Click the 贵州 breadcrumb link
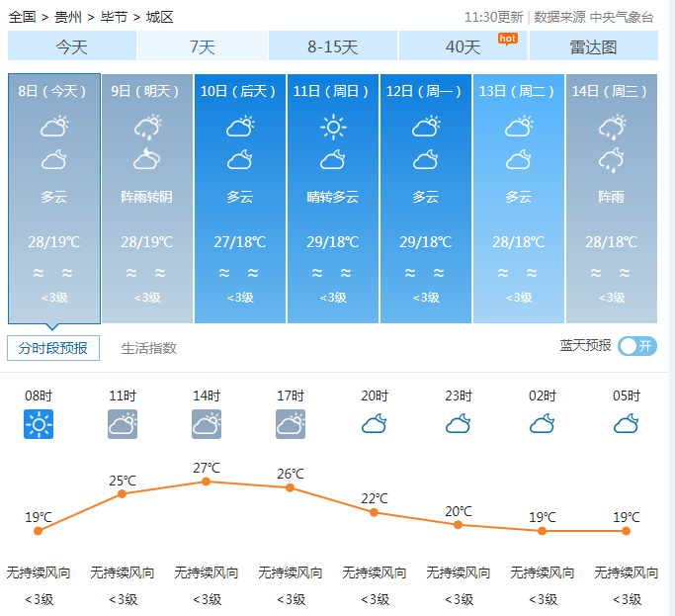Image resolution: width=675 pixels, height=616 pixels. tap(68, 17)
